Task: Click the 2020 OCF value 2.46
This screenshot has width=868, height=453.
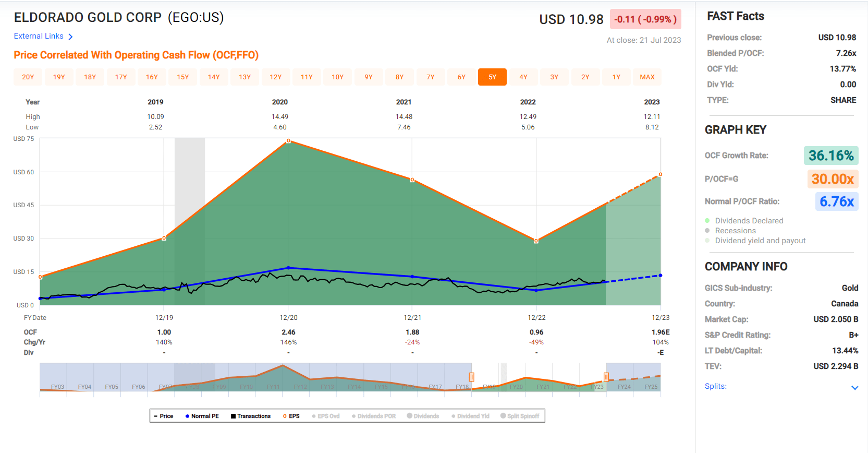Action: point(288,332)
